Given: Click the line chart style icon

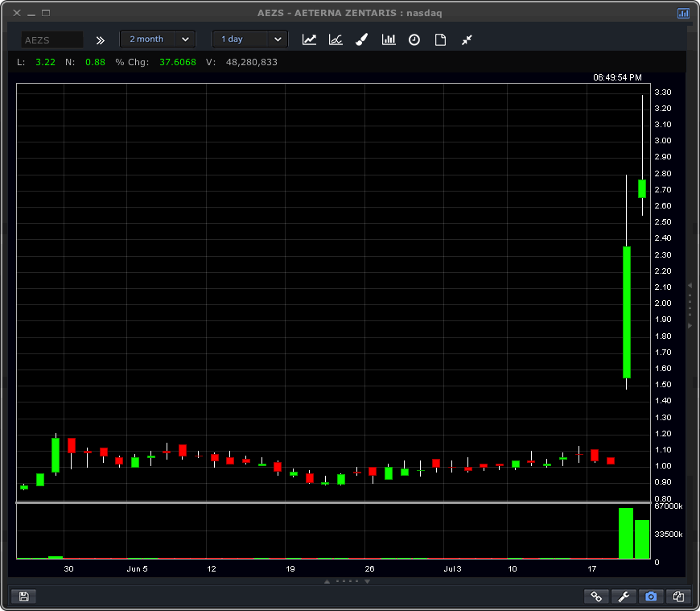Looking at the screenshot, I should 309,39.
